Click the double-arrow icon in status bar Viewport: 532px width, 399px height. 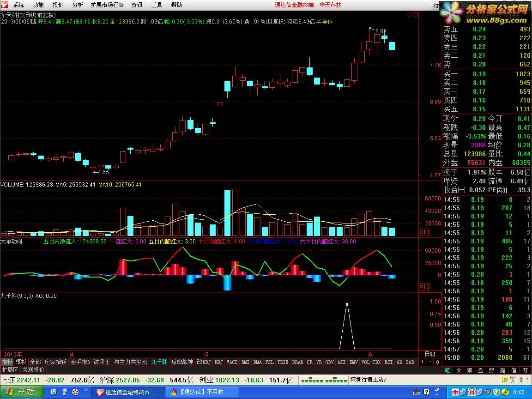[x=521, y=380]
